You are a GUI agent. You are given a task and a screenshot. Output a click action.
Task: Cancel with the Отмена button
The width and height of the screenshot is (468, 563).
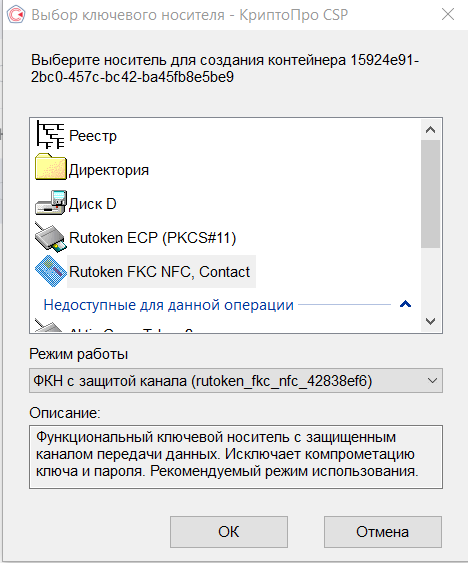(x=383, y=532)
